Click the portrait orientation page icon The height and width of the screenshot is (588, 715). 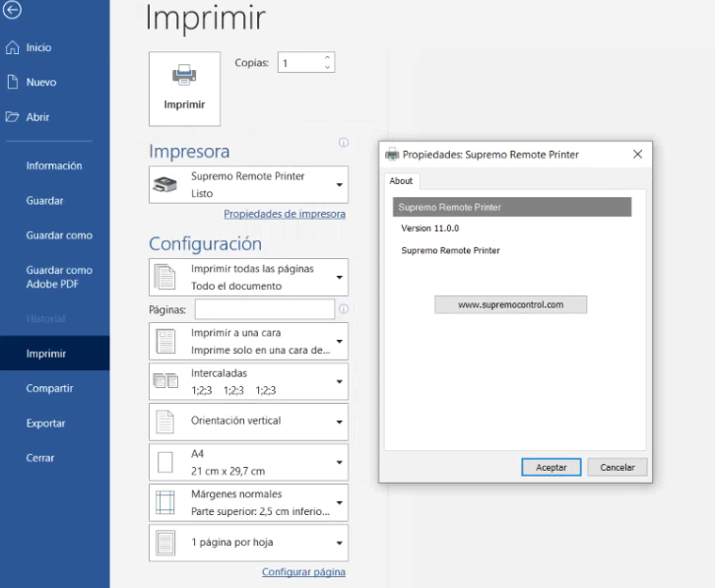pos(164,422)
